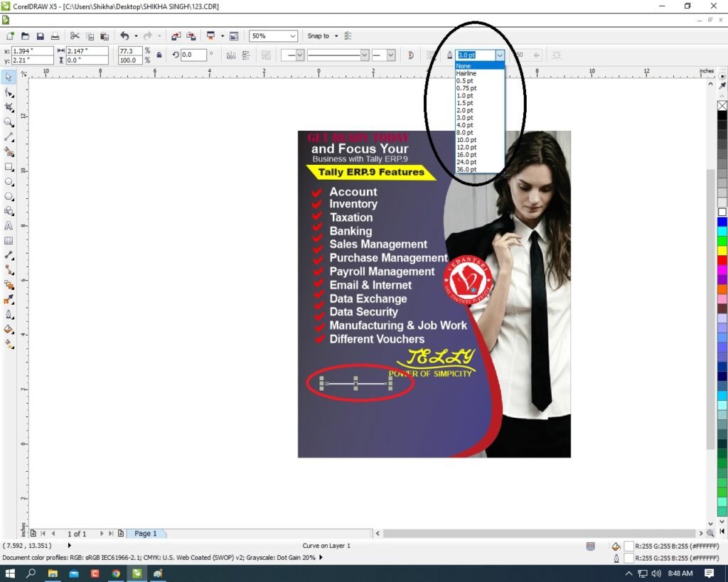Select the Fill bucket tool in toolbox
Image resolution: width=728 pixels, height=582 pixels.
9,330
